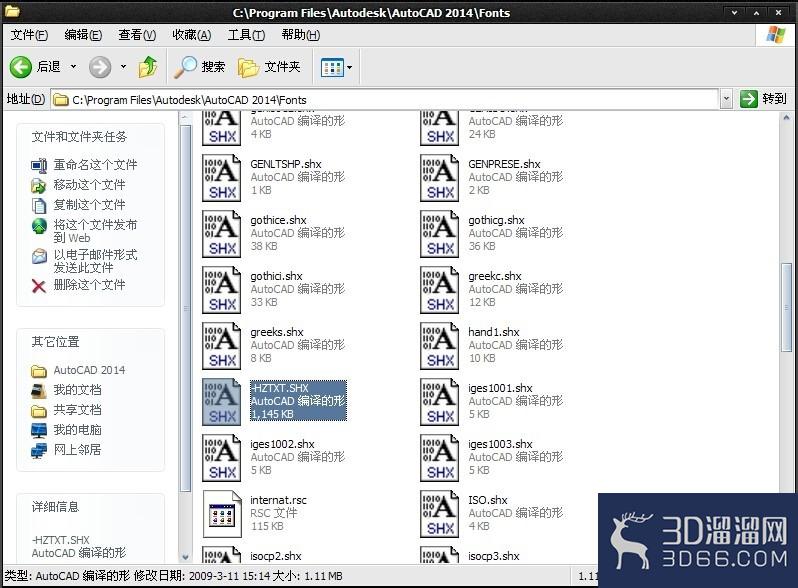Open the 查看(V) menu
This screenshot has width=798, height=588.
click(x=137, y=35)
